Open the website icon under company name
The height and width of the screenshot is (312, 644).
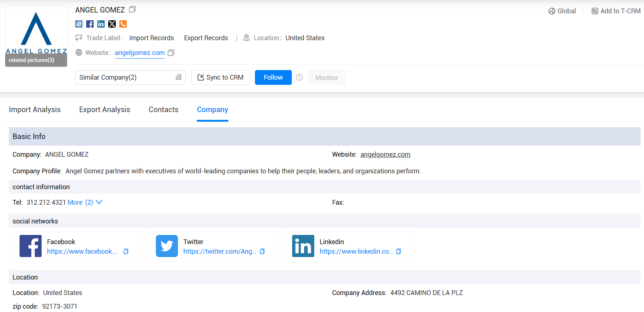[x=79, y=24]
